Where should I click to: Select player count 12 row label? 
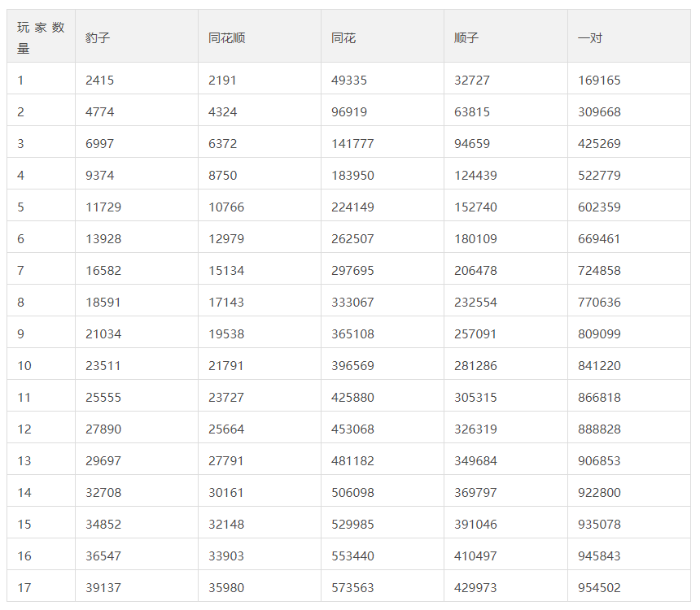coord(24,429)
